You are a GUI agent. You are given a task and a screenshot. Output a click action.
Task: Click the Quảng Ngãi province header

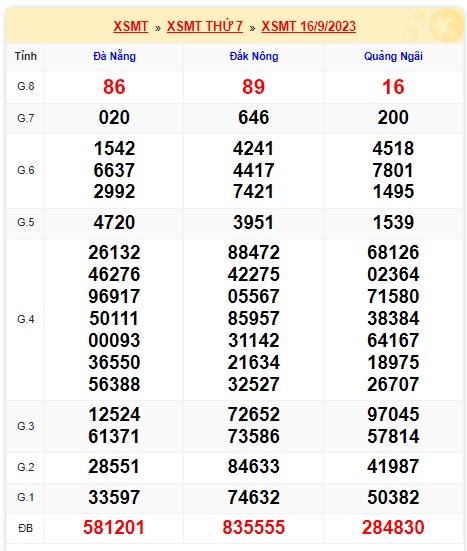click(x=393, y=56)
